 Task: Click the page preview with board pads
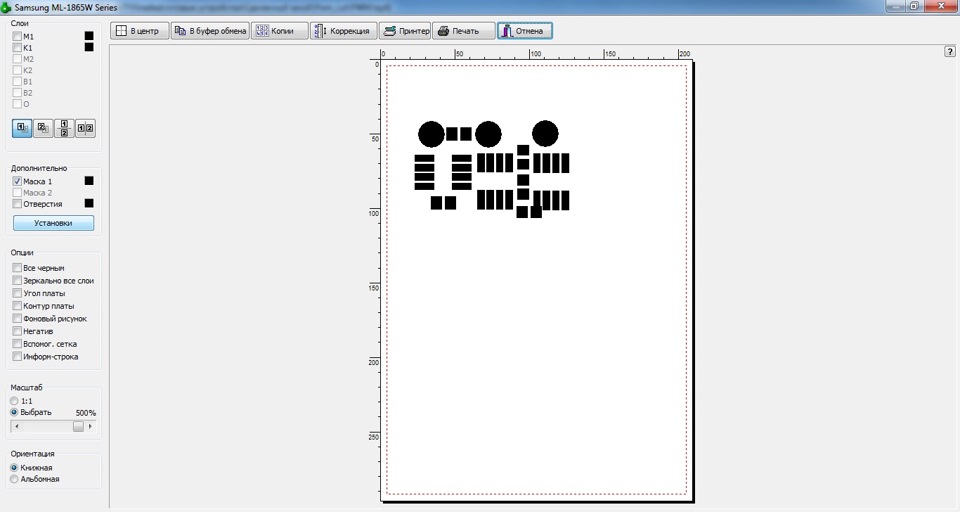(x=537, y=280)
